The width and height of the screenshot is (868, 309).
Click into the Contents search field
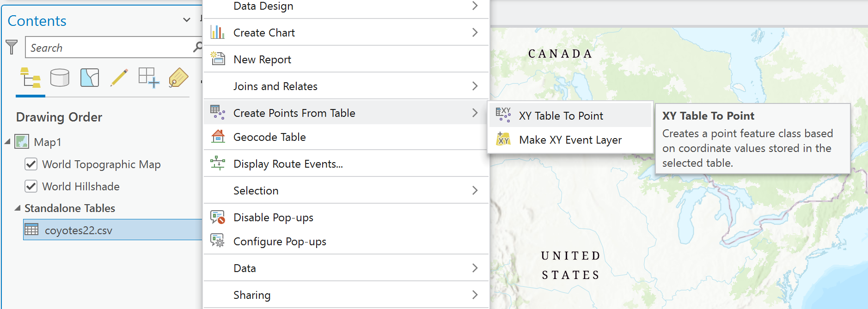109,48
